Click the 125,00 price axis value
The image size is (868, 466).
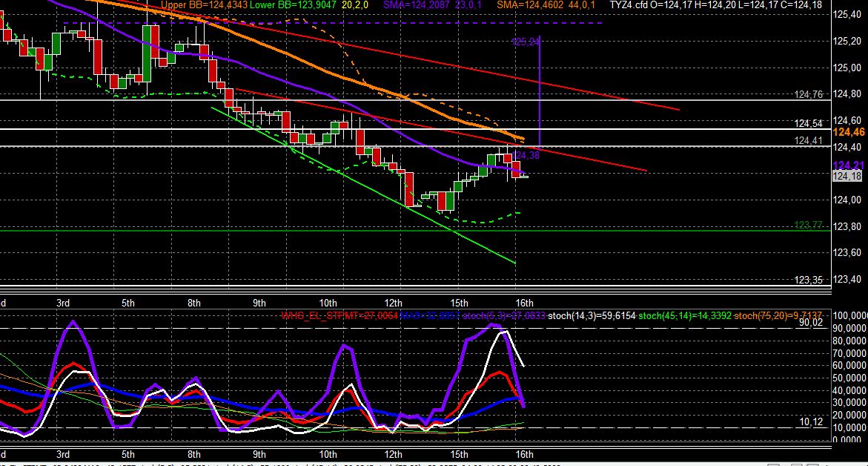click(847, 68)
